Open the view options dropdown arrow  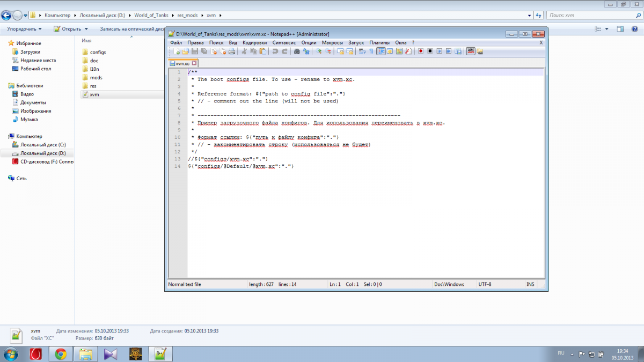[x=606, y=29]
